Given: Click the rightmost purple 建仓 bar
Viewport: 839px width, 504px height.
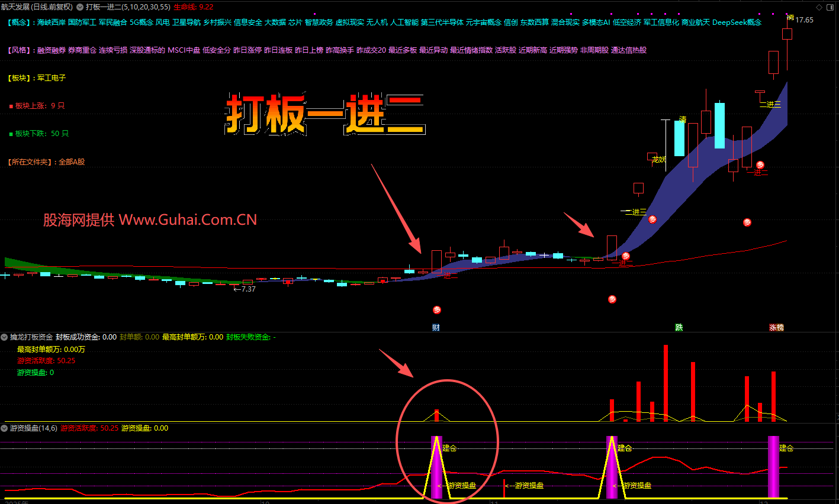Looking at the screenshot, I should (773, 467).
